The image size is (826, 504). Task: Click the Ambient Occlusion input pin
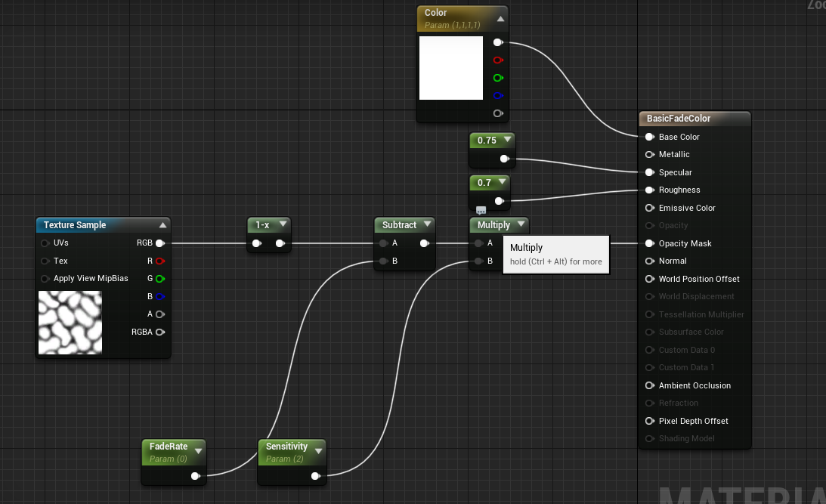pyautogui.click(x=649, y=385)
